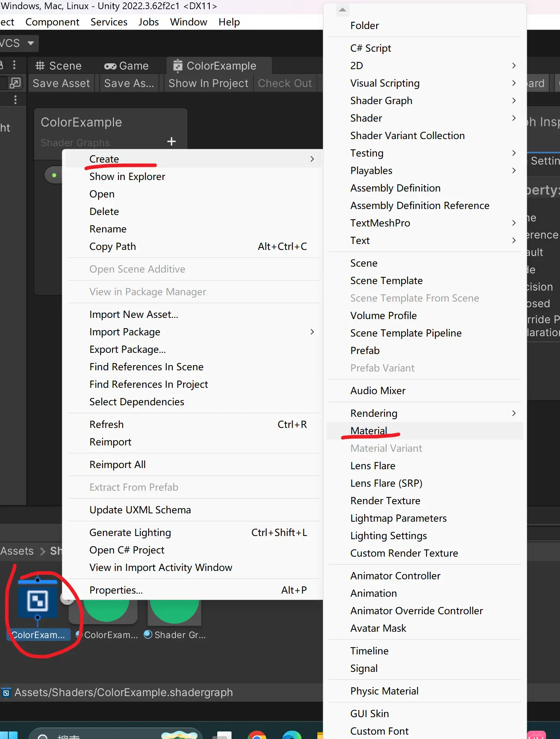Choose Open C# Project
Viewport: 560px width, 739px height.
coord(193,550)
